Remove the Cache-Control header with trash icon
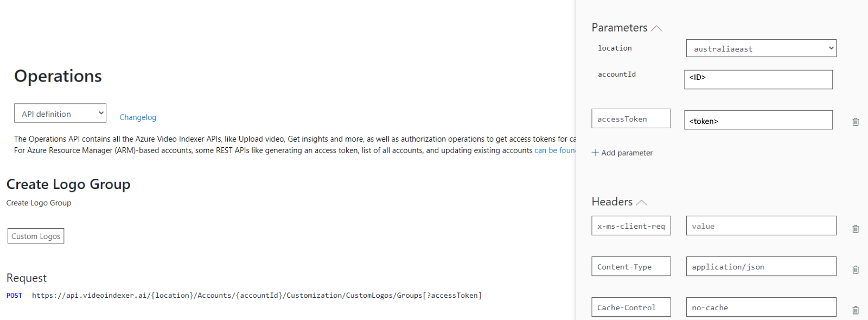The width and height of the screenshot is (868, 320). [856, 310]
